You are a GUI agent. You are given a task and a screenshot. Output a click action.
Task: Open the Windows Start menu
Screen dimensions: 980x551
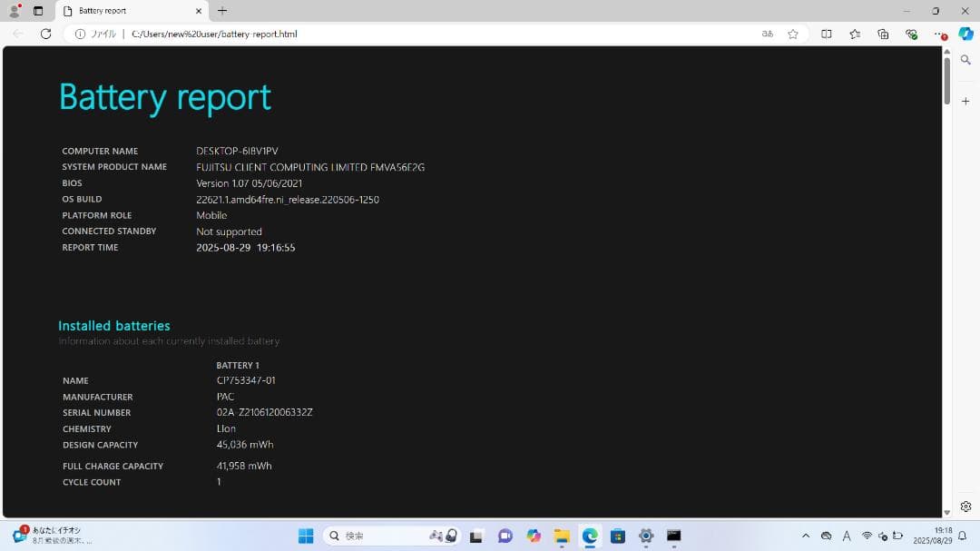(305, 536)
